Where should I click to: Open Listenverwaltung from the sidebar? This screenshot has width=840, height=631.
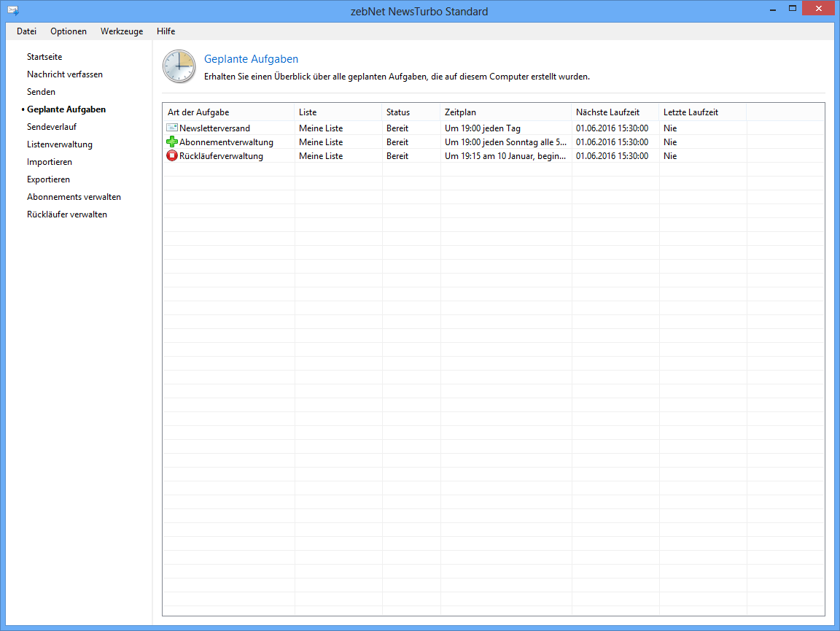[60, 144]
